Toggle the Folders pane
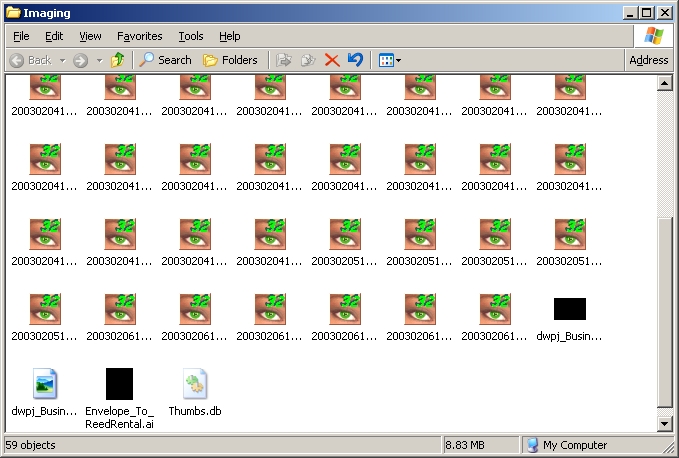Image resolution: width=679 pixels, height=458 pixels. point(230,60)
